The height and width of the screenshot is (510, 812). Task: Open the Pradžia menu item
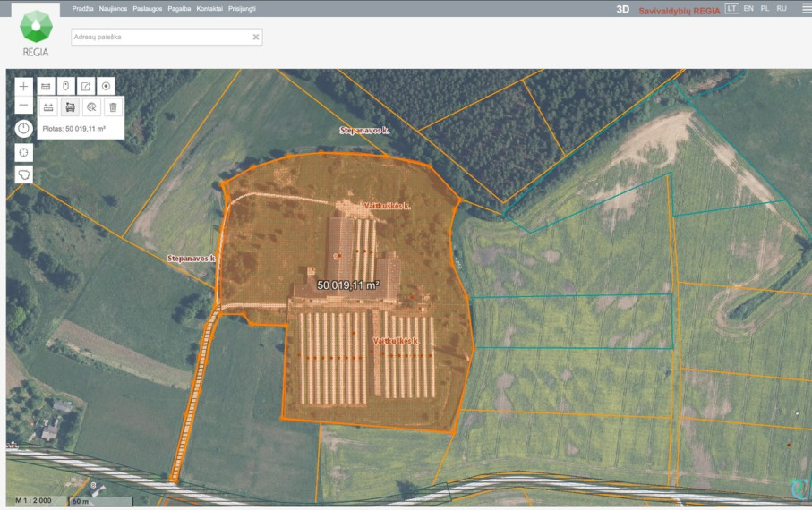83,9
